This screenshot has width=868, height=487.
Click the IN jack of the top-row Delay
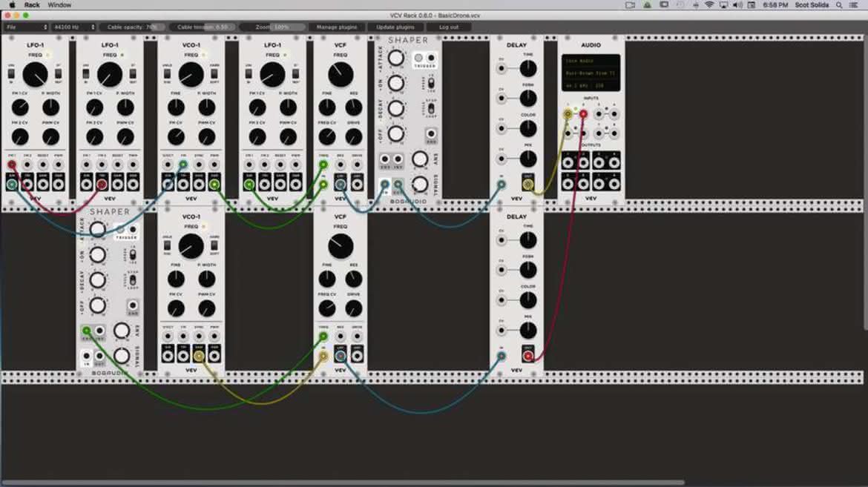click(x=501, y=185)
